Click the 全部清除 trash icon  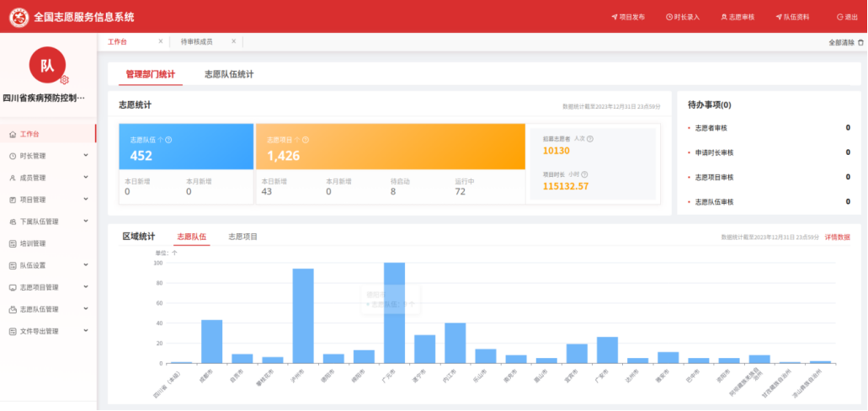tap(860, 42)
